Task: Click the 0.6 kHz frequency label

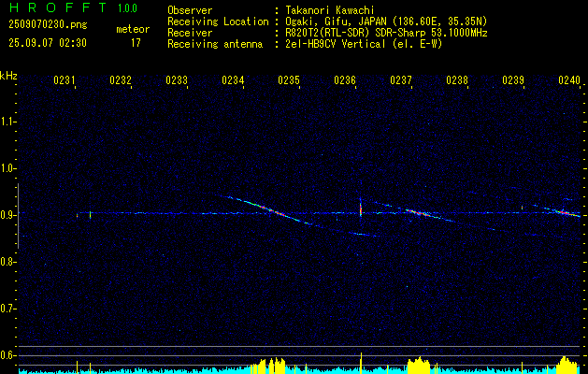Action: pos(7,355)
